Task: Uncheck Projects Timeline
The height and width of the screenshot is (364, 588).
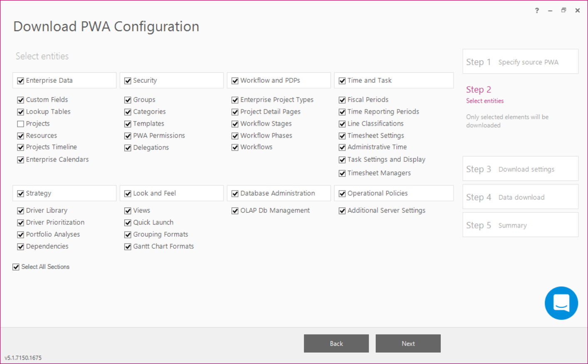Action: [x=20, y=147]
